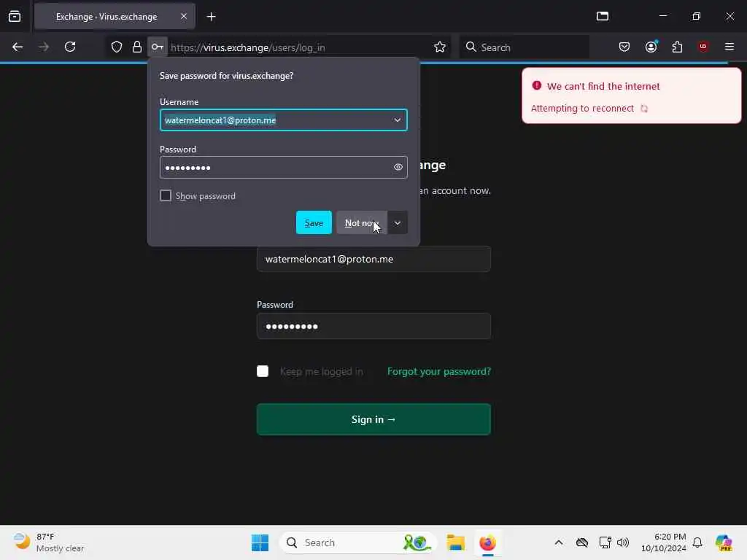Click the 'Attempting to reconnect' text
The width and height of the screenshot is (747, 560).
click(x=582, y=108)
